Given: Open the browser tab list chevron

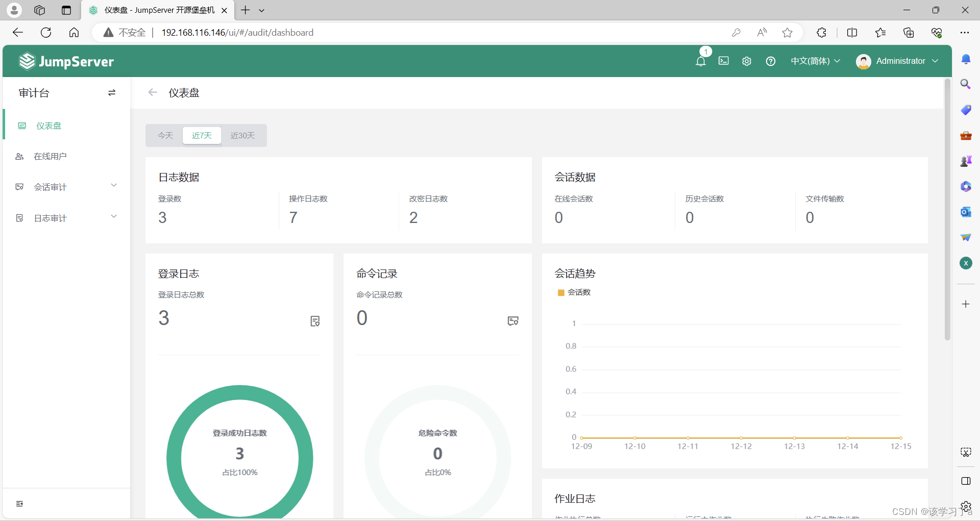Looking at the screenshot, I should tap(262, 10).
